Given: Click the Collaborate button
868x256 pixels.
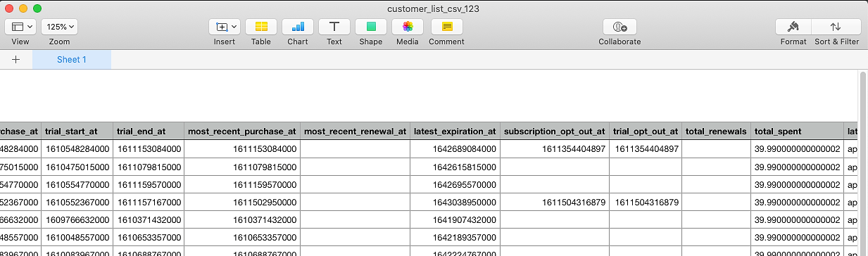Looking at the screenshot, I should (619, 27).
